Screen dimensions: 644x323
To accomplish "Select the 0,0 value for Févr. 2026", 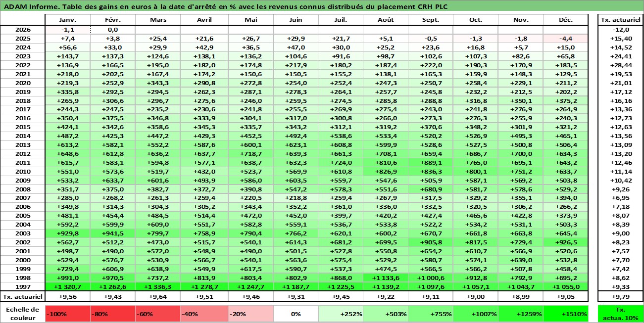I will click(x=112, y=30).
